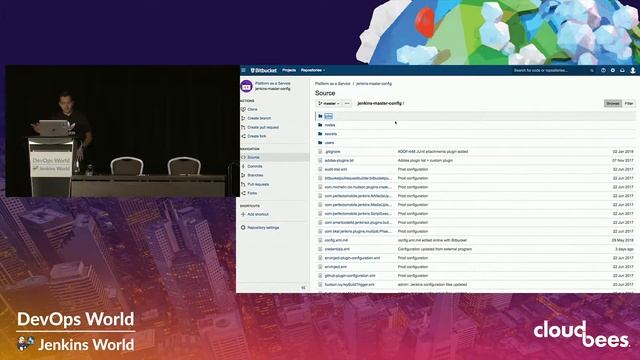Click Add shortcut in sidebar
Image resolution: width=640 pixels, height=360 pixels.
tap(258, 214)
